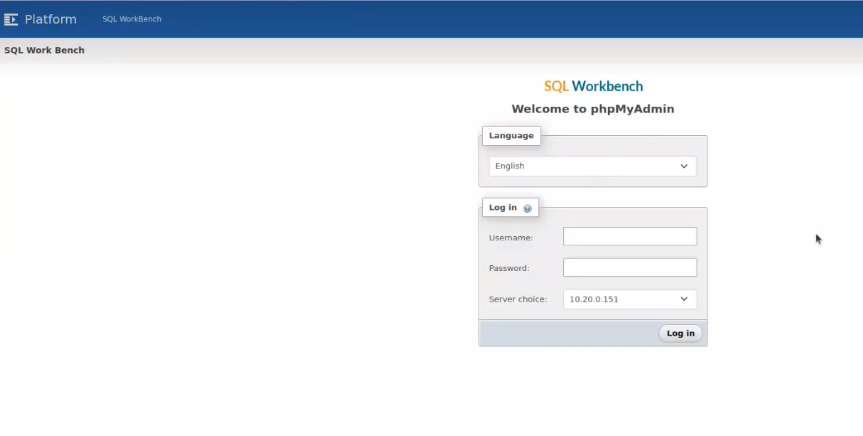Open the SQL WorkBench menu item
863x436 pixels.
point(132,19)
